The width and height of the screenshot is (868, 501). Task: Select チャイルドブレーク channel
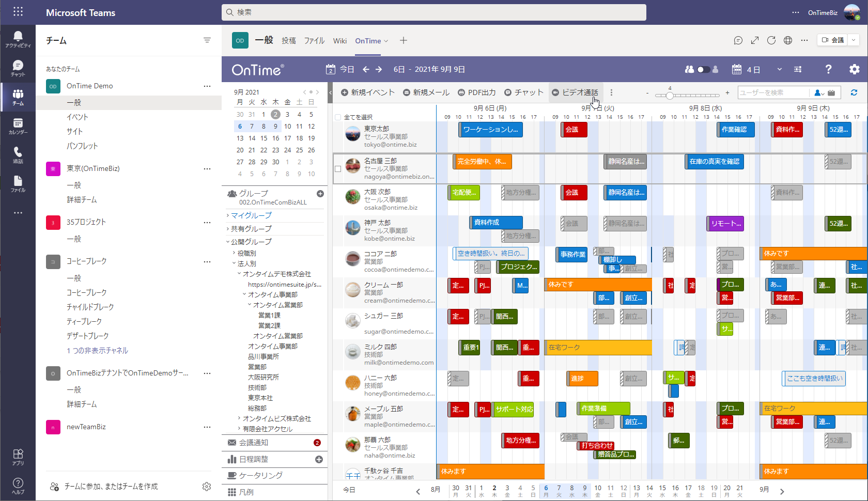point(90,307)
